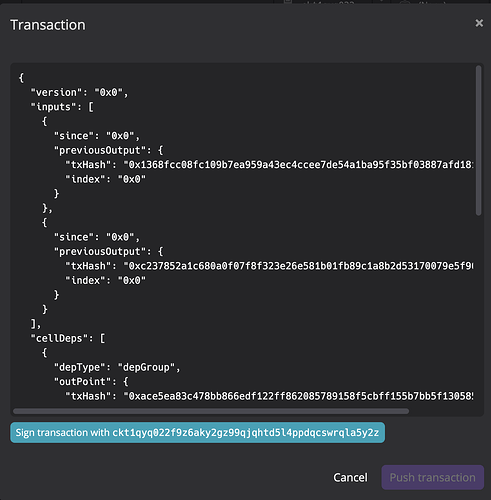This screenshot has height=500, width=491.
Task: Click the "depType": "depGroup" line
Action: point(117,367)
